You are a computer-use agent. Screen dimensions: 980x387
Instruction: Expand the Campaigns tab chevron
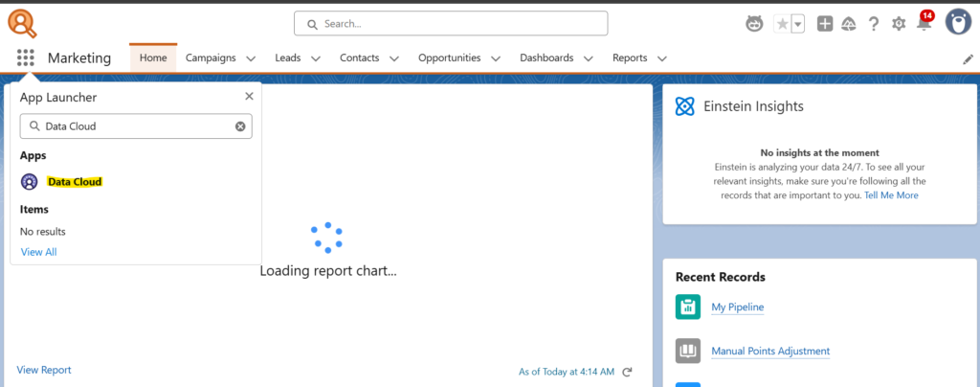pos(251,58)
